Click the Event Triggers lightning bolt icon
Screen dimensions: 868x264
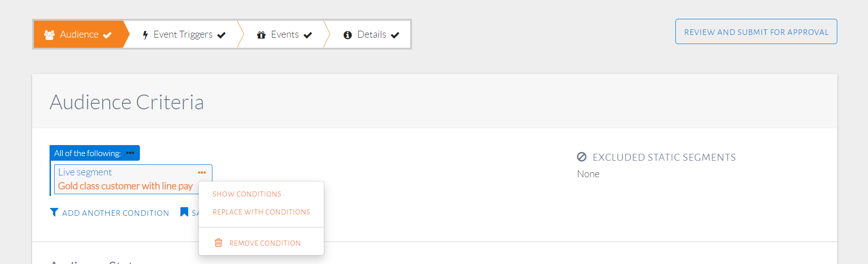pos(145,35)
